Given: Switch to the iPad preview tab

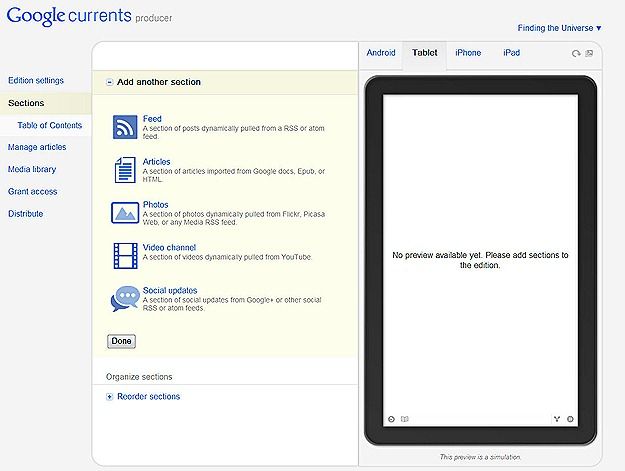Looking at the screenshot, I should (x=511, y=53).
